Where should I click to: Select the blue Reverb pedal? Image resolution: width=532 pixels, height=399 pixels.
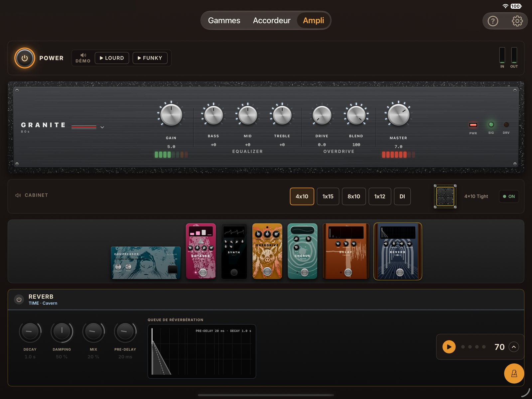point(398,251)
